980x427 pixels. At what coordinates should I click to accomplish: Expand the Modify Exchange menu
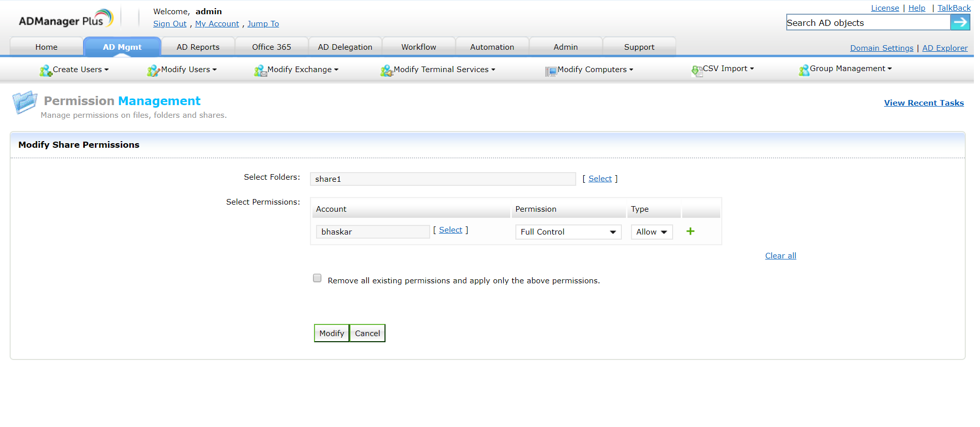(303, 70)
